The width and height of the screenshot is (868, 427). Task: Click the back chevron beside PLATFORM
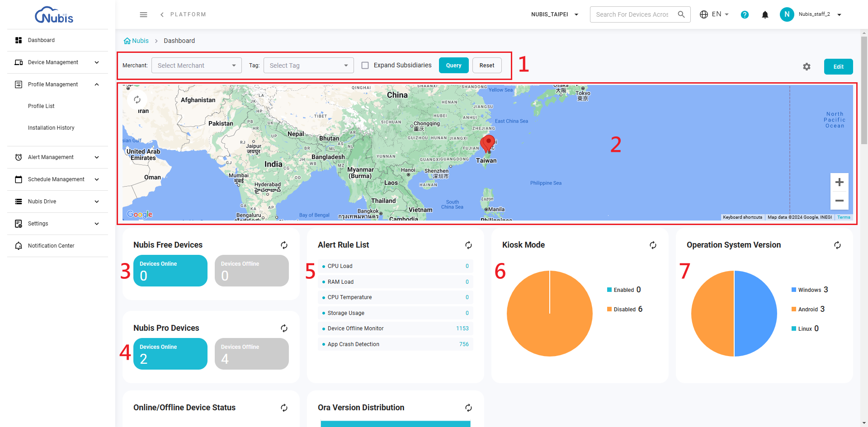[x=162, y=14]
